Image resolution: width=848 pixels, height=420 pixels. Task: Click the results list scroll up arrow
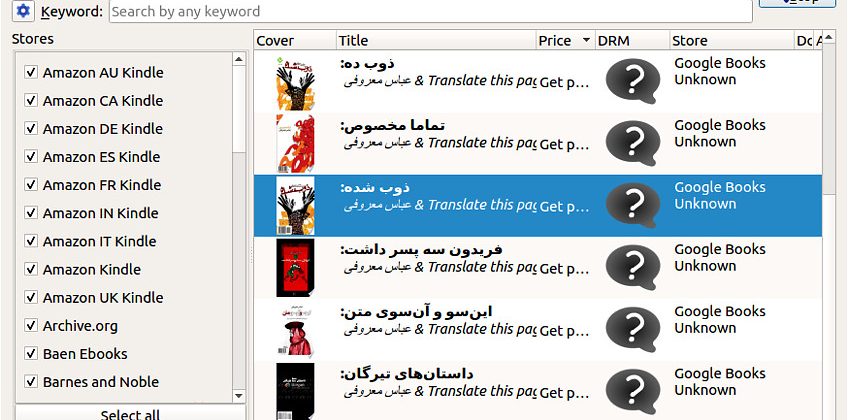point(829,37)
